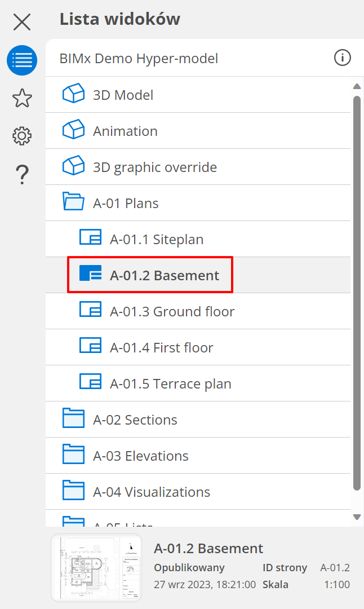
Task: Click the Animation 3D view icon
Action: click(x=73, y=131)
